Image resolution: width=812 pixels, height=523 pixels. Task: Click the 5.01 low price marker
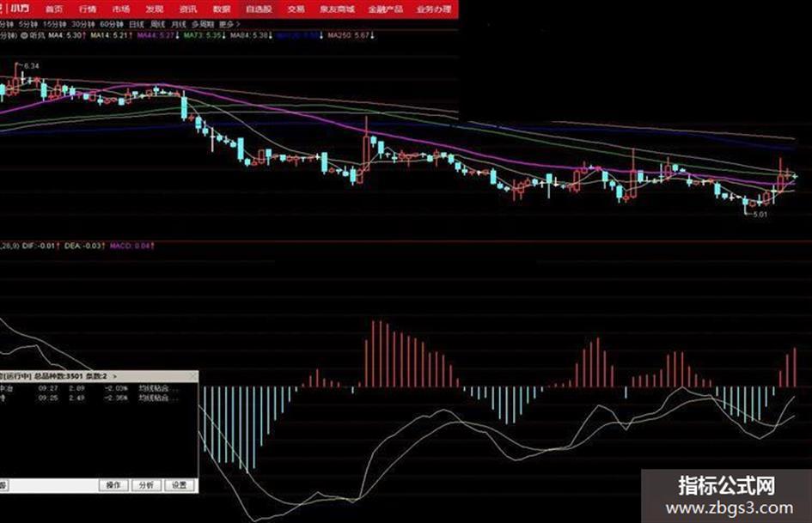[760, 214]
